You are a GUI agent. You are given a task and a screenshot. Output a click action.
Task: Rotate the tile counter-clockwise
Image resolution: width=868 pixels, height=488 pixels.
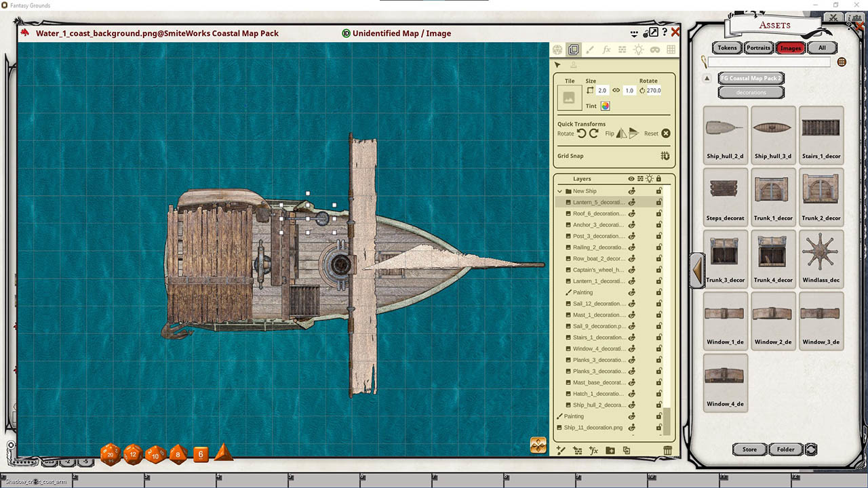[581, 134]
